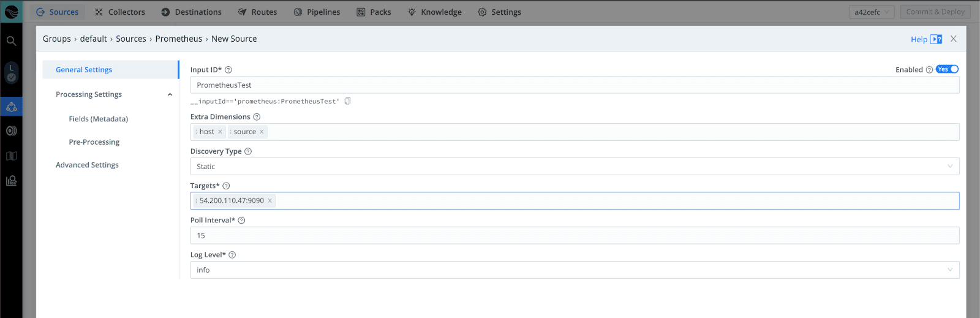Open the Discovery Type dropdown
The width and height of the screenshot is (980, 318).
pyautogui.click(x=574, y=167)
